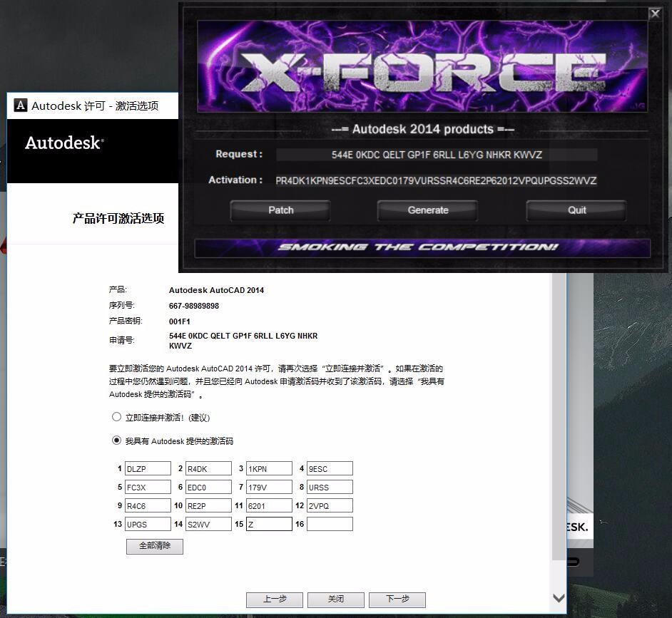Click the 产品许可激活选项 heading
Screen dimensions: 672x618
click(x=118, y=218)
